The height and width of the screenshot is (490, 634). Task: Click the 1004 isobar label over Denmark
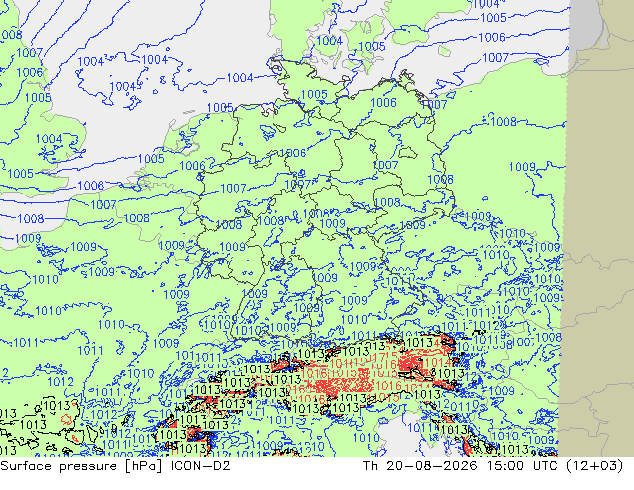coord(329,41)
